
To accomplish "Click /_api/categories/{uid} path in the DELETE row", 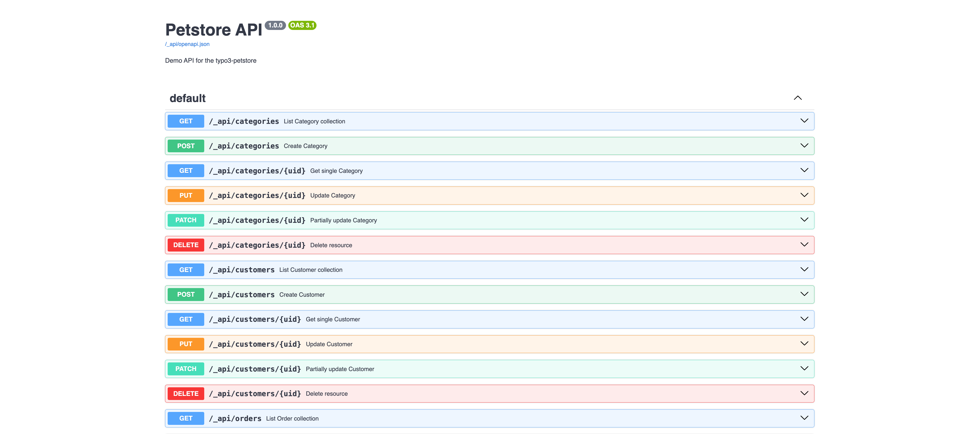I will [257, 245].
